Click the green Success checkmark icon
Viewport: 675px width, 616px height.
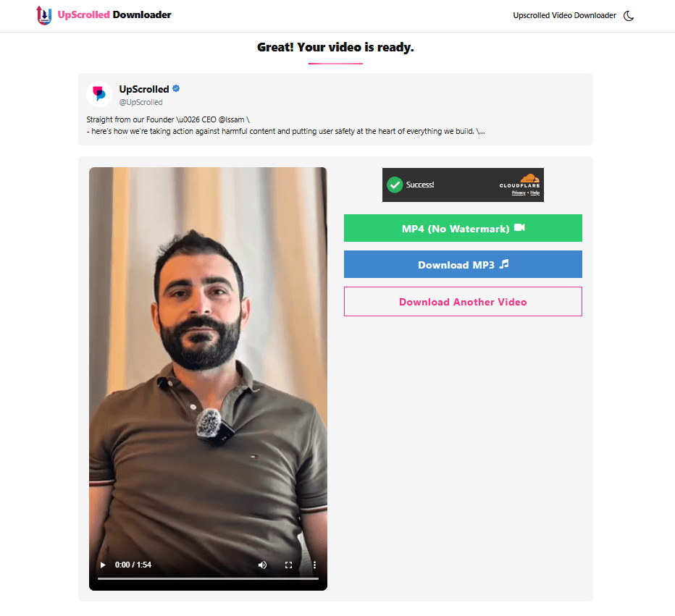click(x=394, y=185)
